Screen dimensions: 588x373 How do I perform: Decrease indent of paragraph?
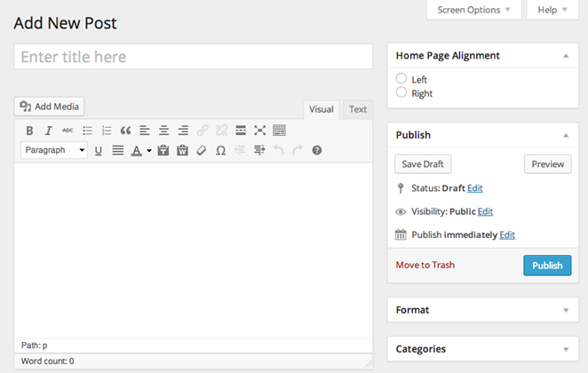pyautogui.click(x=240, y=150)
